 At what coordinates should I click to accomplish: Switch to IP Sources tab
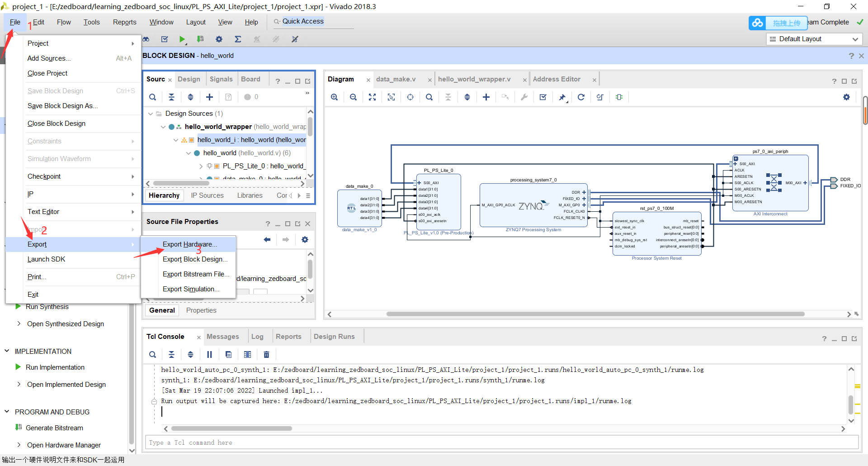click(207, 195)
